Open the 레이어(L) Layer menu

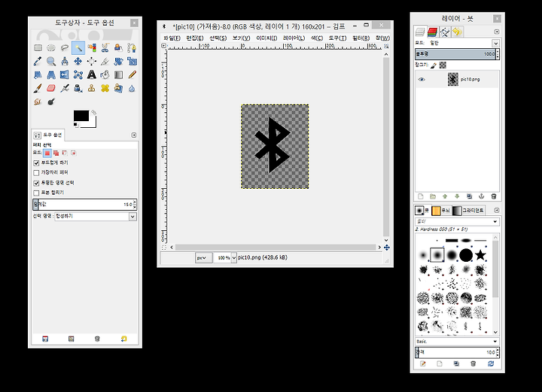294,38
